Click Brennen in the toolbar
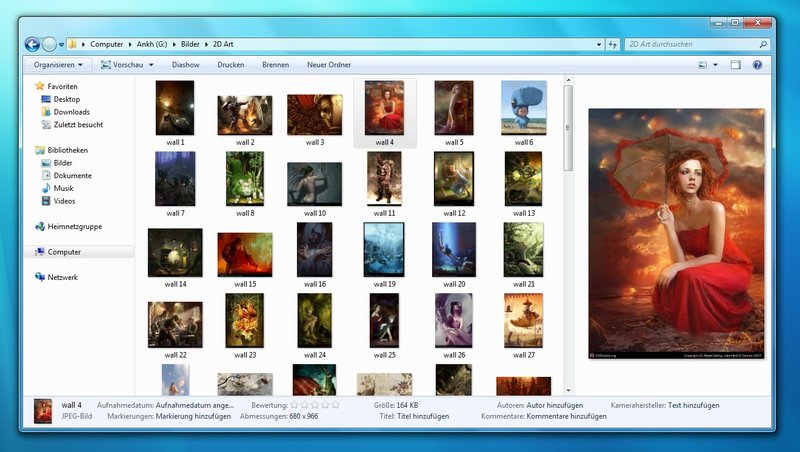Image resolution: width=800 pixels, height=452 pixels. [x=276, y=65]
